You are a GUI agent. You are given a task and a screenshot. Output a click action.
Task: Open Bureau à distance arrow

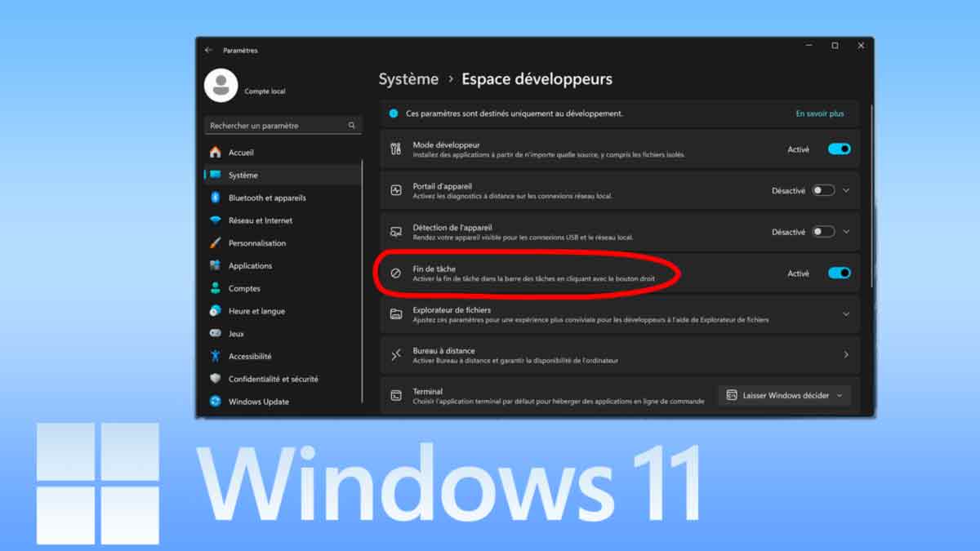click(x=846, y=355)
